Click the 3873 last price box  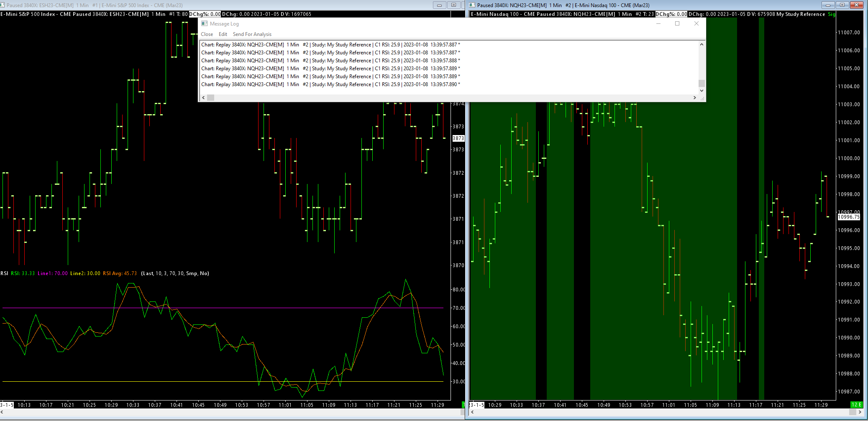click(x=458, y=138)
